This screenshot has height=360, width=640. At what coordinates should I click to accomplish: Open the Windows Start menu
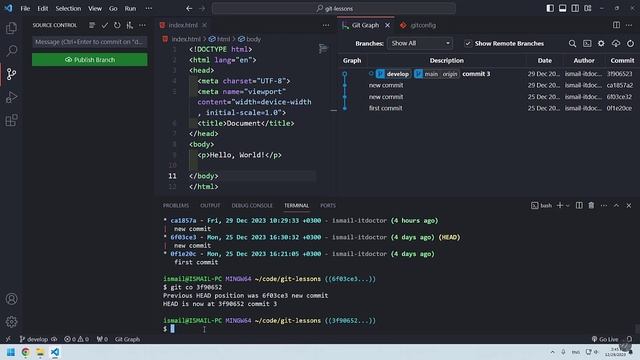pos(11,352)
